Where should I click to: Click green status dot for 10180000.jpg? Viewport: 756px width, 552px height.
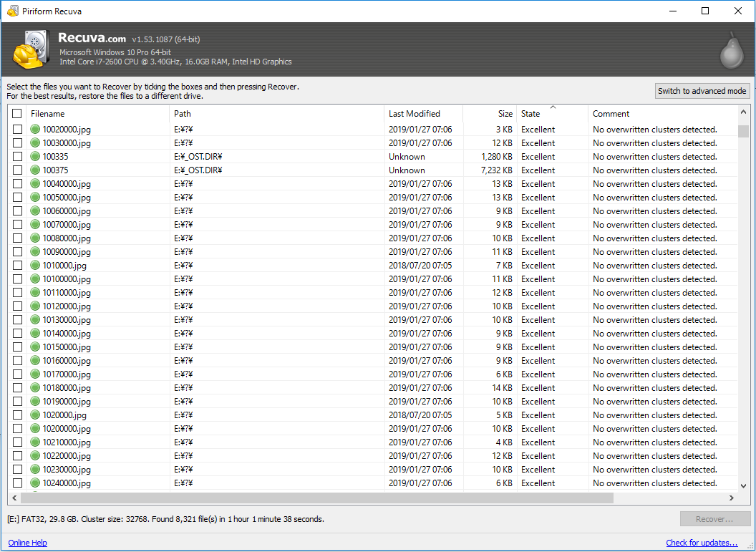[x=35, y=387]
